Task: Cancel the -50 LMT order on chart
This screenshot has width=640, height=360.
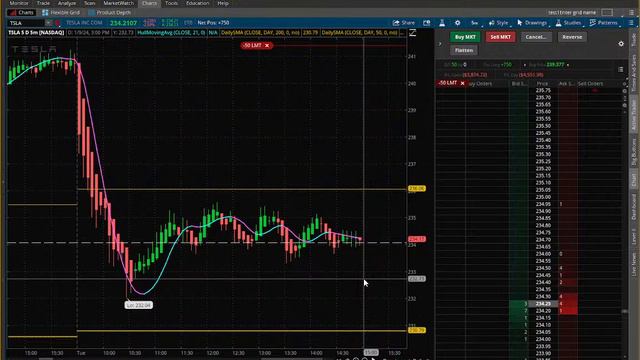Action: [x=267, y=45]
